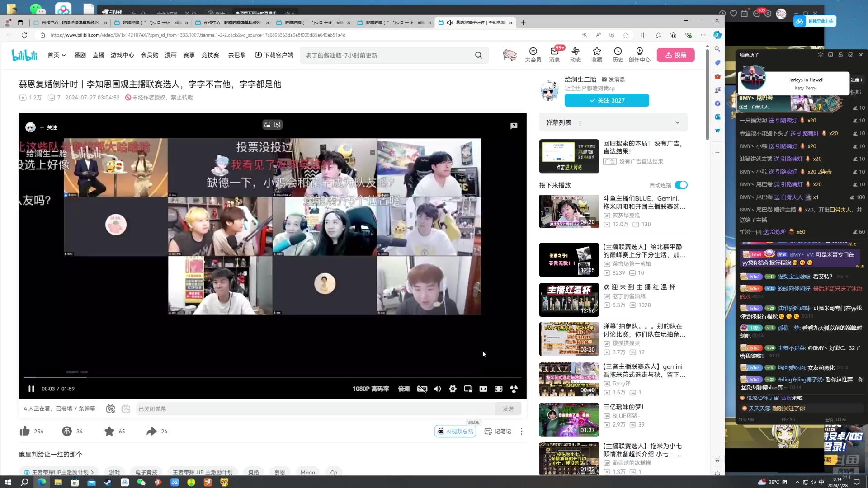Open 消息 messages with the 99+ badge
The height and width of the screenshot is (488, 868).
554,55
